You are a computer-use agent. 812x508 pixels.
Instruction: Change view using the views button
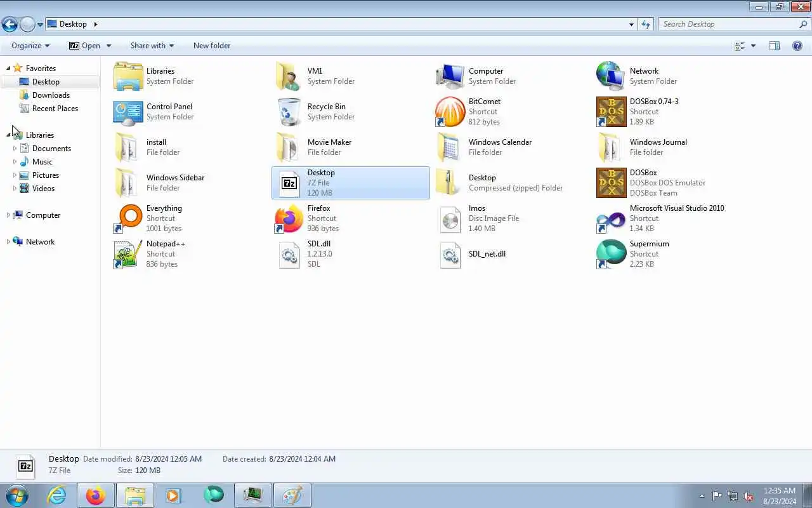(740, 46)
